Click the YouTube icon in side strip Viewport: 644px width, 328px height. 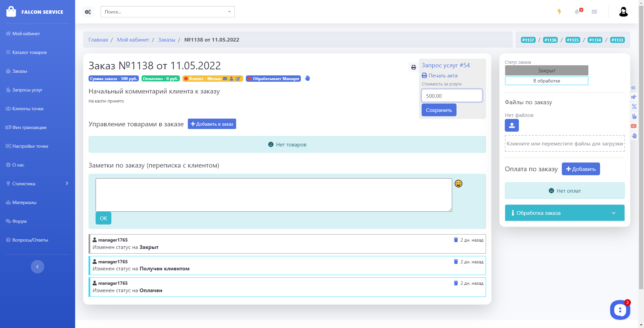[634, 126]
